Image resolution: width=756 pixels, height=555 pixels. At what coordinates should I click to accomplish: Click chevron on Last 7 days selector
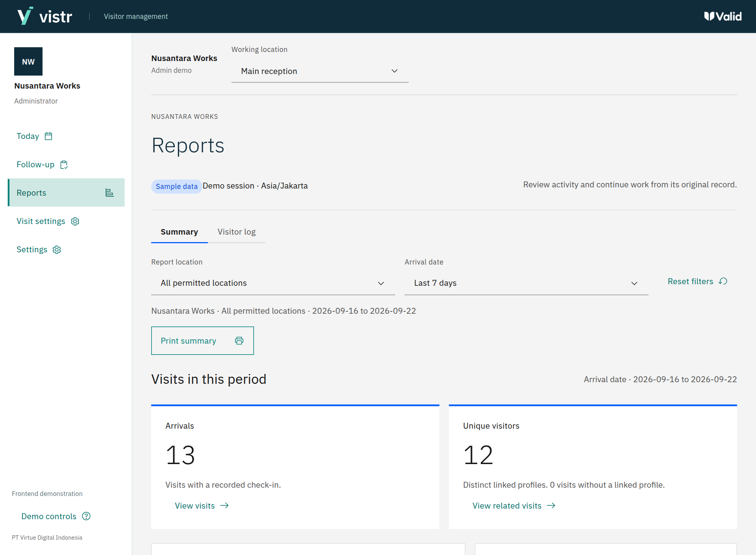(634, 283)
